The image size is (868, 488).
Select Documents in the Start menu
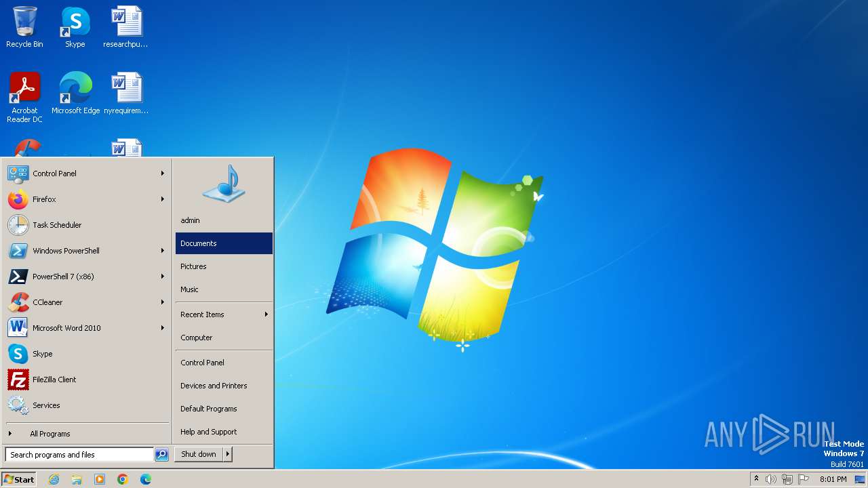click(x=224, y=243)
